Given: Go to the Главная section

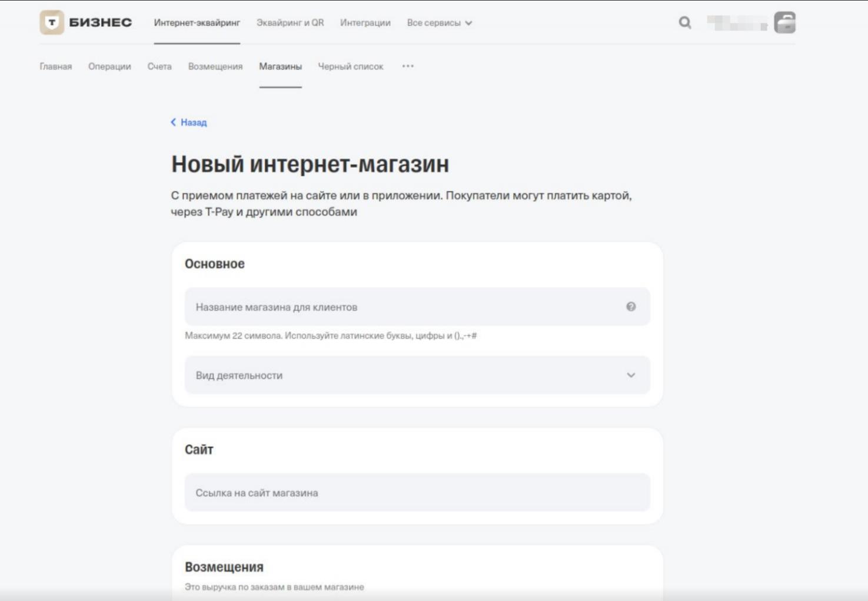Looking at the screenshot, I should (x=56, y=66).
